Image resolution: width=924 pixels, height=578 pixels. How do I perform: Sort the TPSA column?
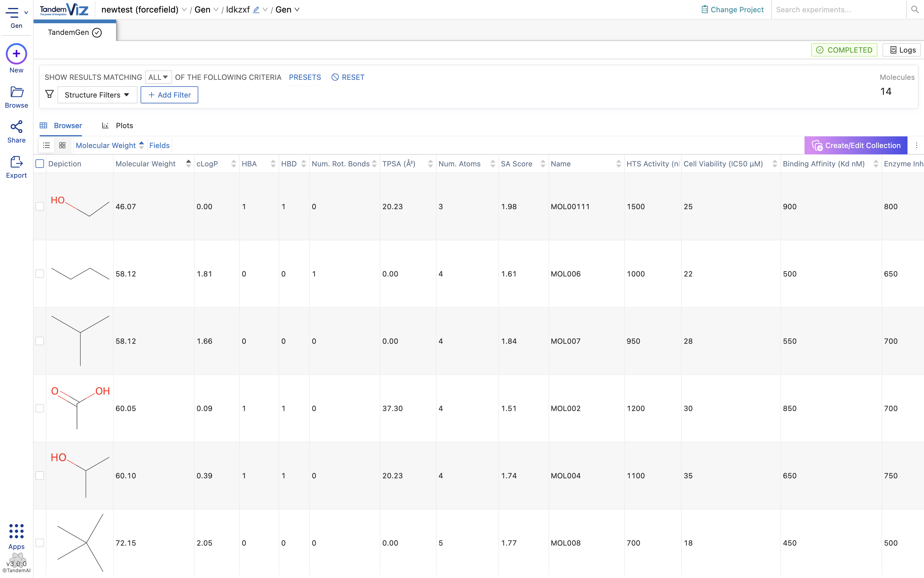[x=430, y=164]
